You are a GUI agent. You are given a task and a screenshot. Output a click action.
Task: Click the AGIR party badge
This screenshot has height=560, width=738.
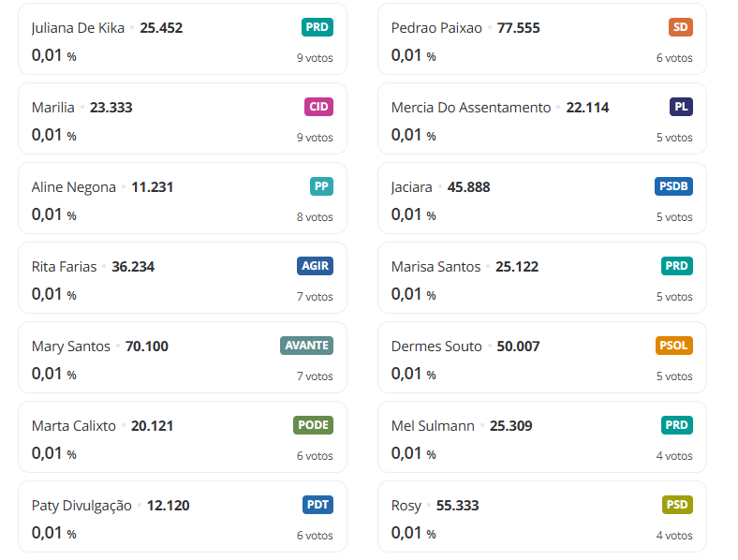click(x=315, y=266)
